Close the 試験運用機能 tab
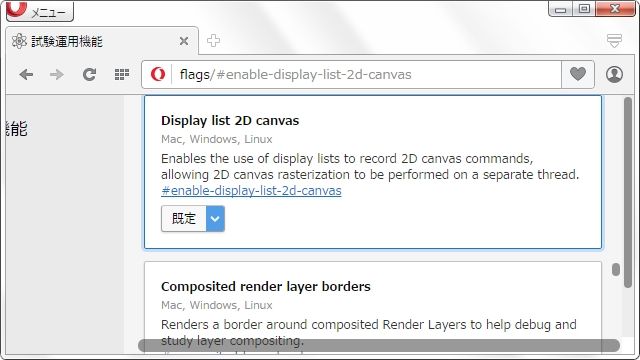Viewport: 640px width, 360px height. [184, 41]
